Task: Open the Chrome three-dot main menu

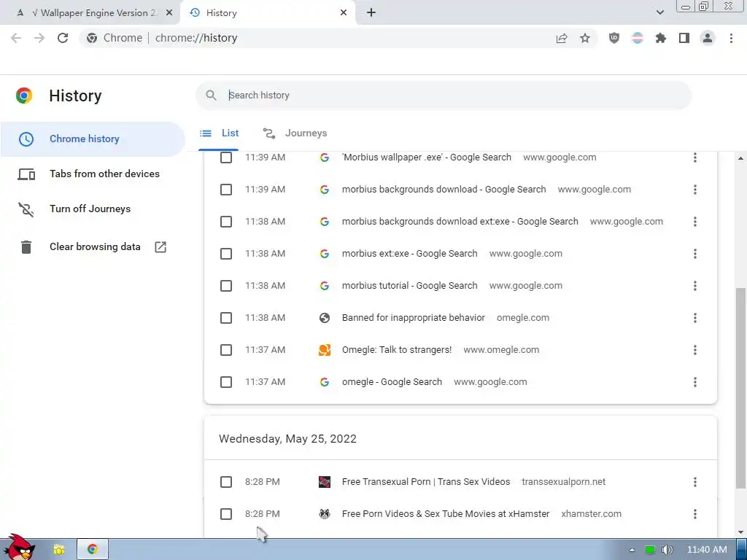Action: click(731, 38)
